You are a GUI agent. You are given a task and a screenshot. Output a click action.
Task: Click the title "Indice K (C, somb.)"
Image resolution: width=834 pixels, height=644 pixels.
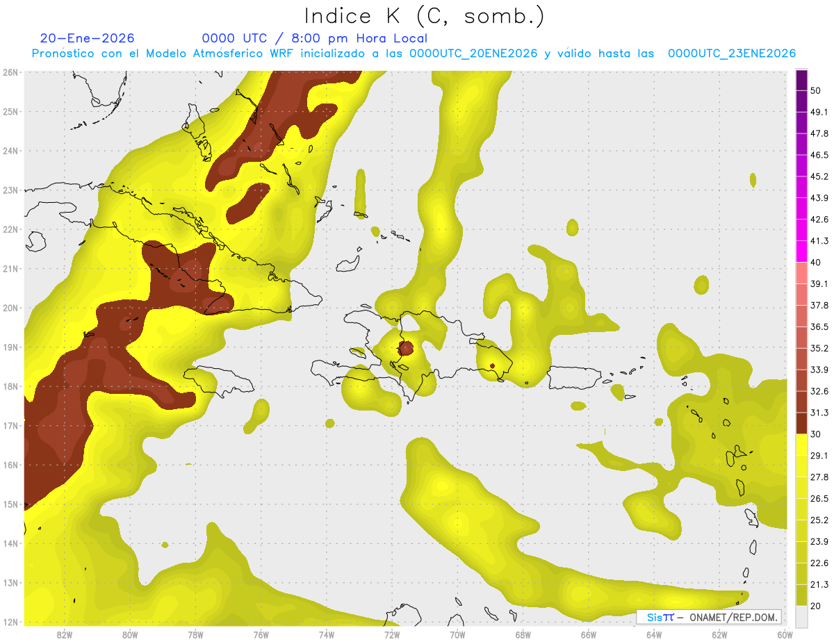click(x=424, y=16)
